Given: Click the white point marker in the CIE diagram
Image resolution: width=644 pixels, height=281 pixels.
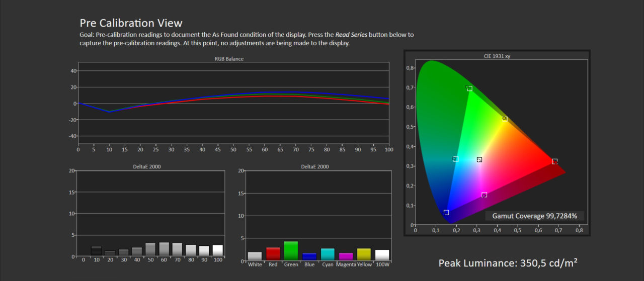Looking at the screenshot, I should [479, 160].
